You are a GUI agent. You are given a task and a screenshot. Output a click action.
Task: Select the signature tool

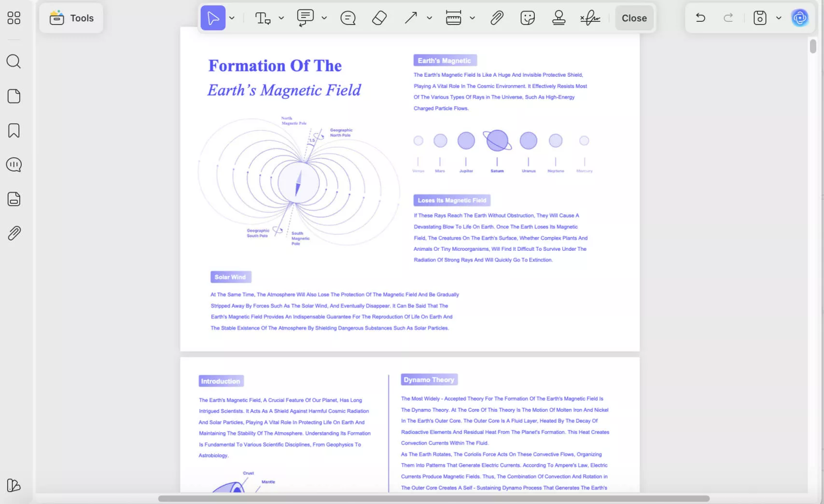pyautogui.click(x=590, y=18)
